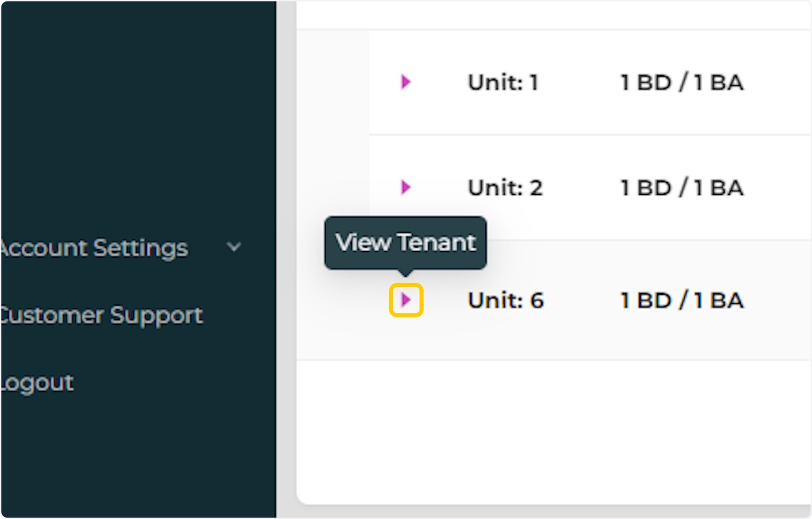812x519 pixels.
Task: Click empty white space below the Unit 6 row
Action: click(541, 426)
